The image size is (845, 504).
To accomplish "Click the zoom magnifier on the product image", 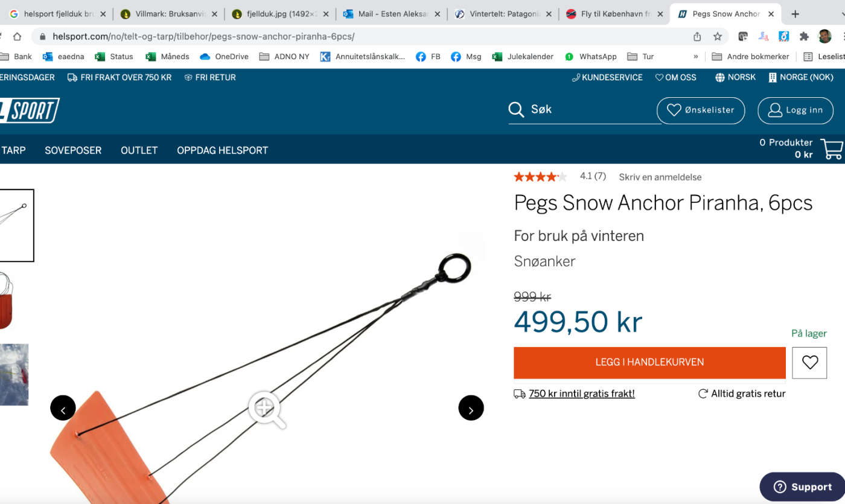I will click(266, 408).
